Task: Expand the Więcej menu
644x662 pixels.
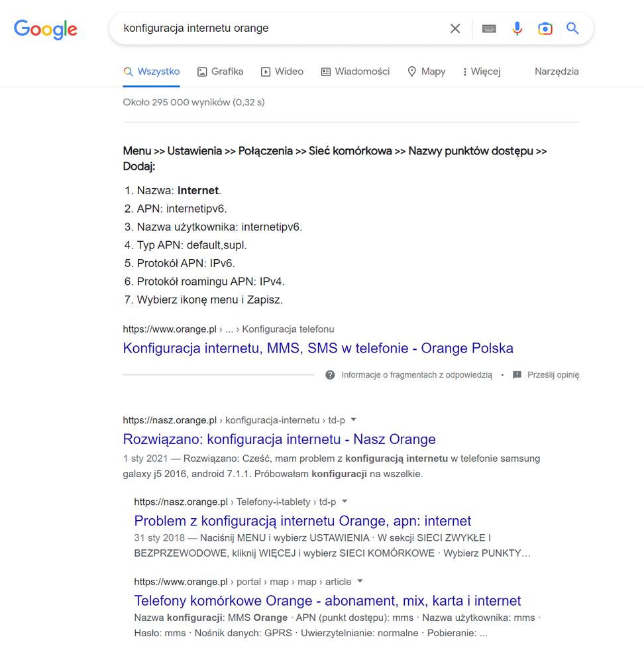Action: (482, 72)
